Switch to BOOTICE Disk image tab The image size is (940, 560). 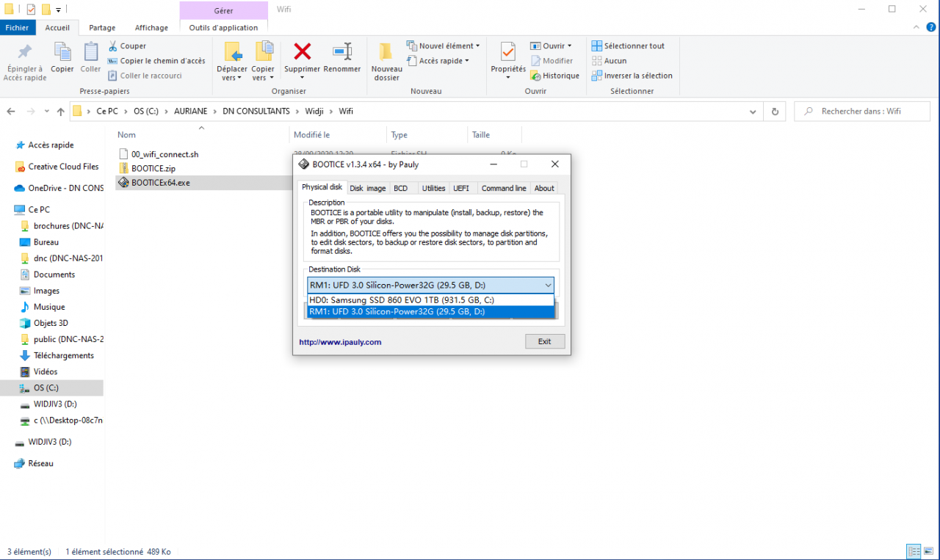(367, 188)
